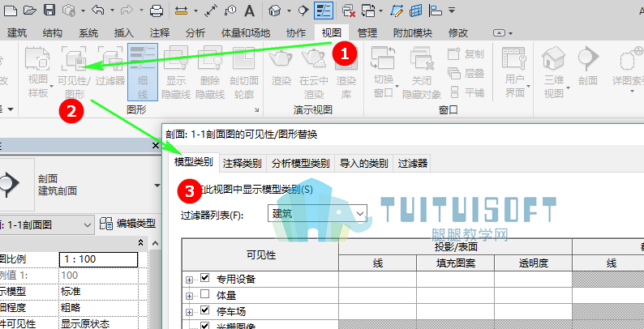
Task: Click the Redo arrow icon
Action: [x=127, y=10]
